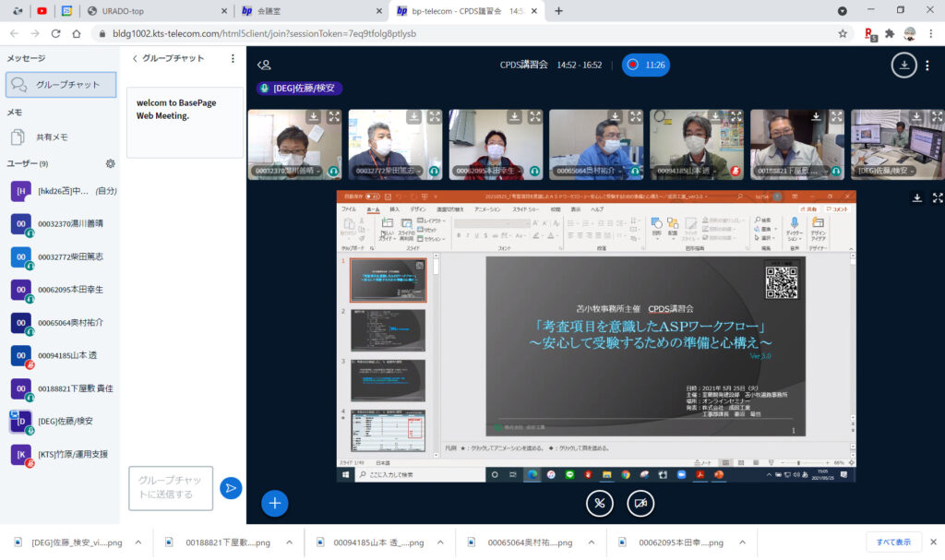
Task: Click the group chat message input field
Action: click(171, 488)
